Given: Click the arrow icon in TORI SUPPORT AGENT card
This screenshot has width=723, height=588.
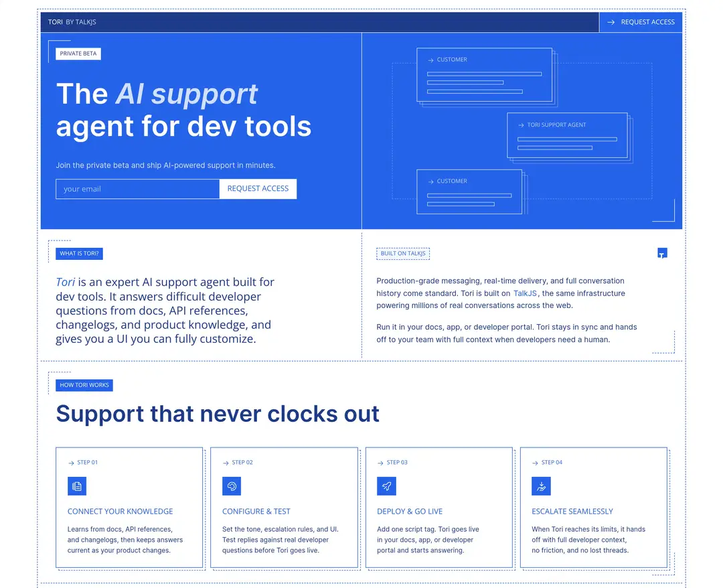Looking at the screenshot, I should click(x=521, y=125).
